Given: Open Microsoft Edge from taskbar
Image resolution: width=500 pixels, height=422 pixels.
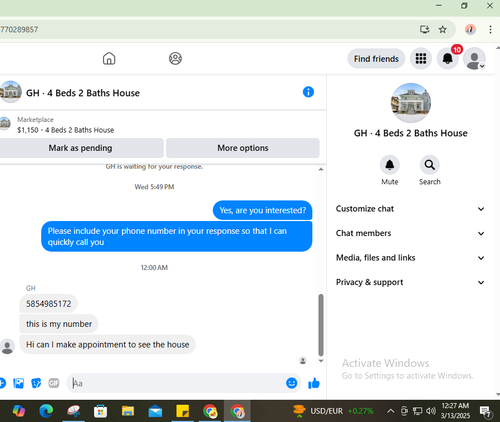Looking at the screenshot, I should click(46, 411).
